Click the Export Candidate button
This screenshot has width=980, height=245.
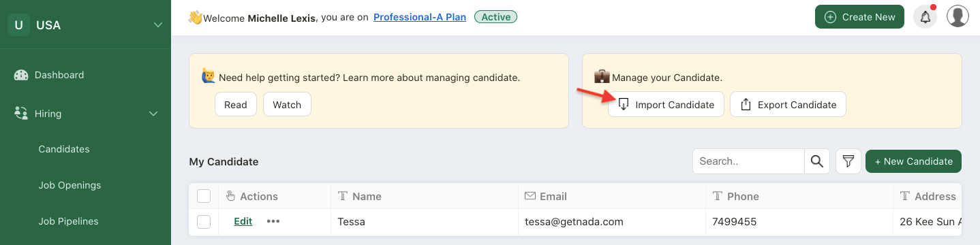pyautogui.click(x=788, y=104)
